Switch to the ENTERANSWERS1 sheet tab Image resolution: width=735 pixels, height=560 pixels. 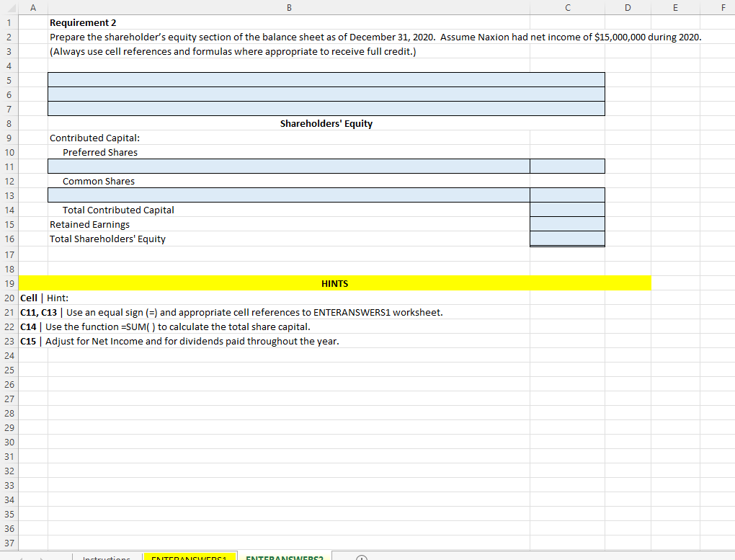pos(190,556)
